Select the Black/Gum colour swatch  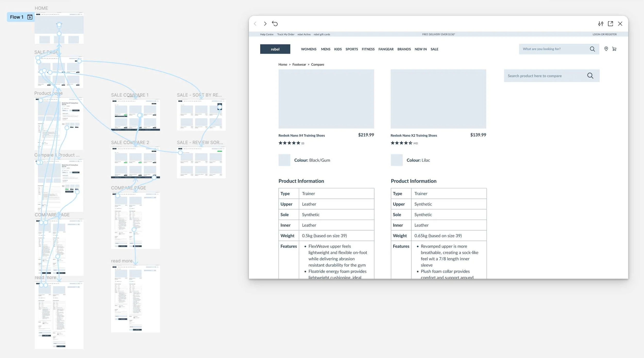(x=284, y=160)
